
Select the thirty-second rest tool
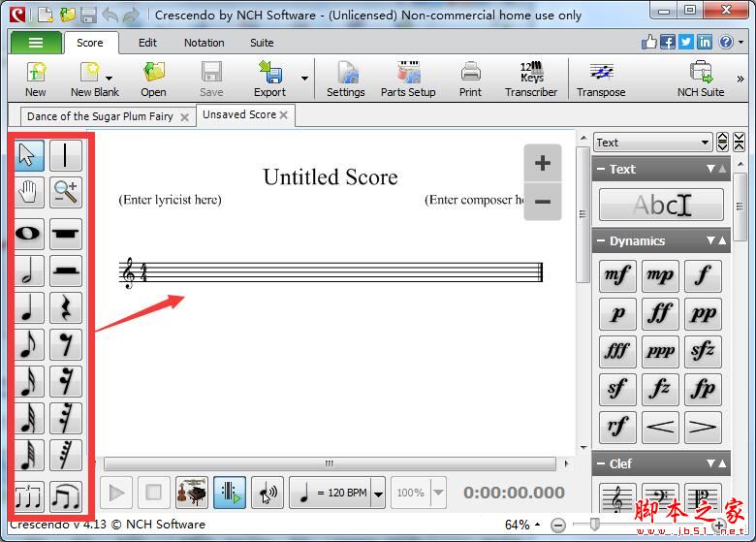pyautogui.click(x=66, y=418)
